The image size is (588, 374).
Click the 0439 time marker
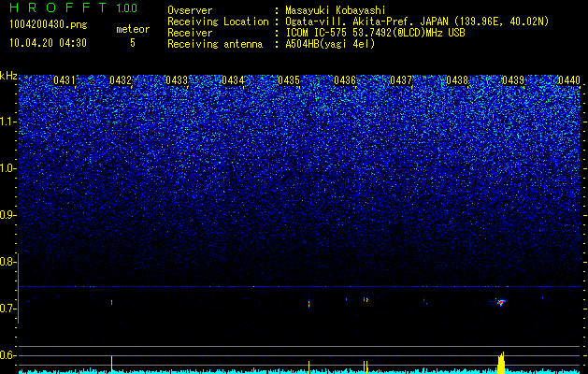click(x=513, y=80)
